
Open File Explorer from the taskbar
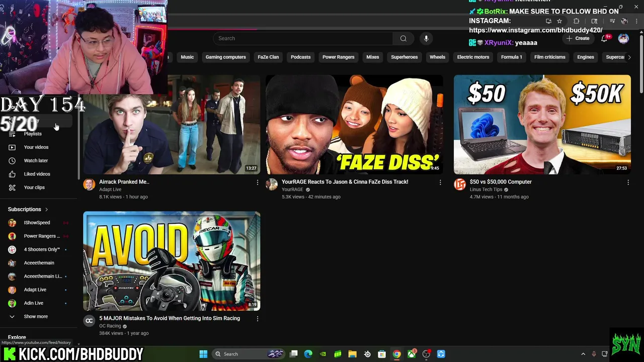pyautogui.click(x=352, y=354)
